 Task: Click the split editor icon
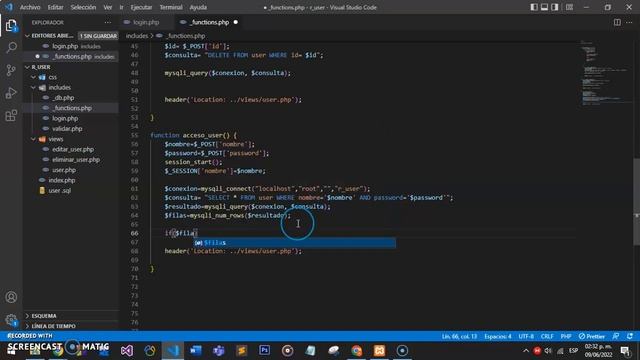point(617,22)
